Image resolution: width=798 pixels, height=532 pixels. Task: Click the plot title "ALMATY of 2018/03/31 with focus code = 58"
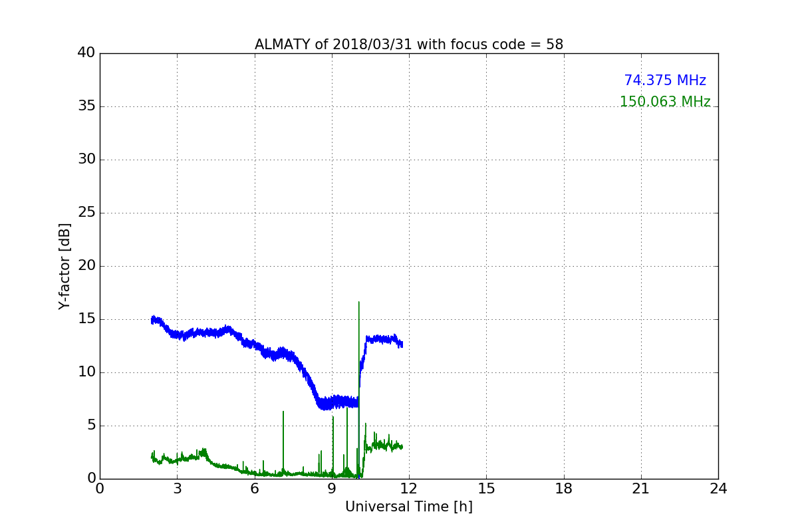coord(409,45)
